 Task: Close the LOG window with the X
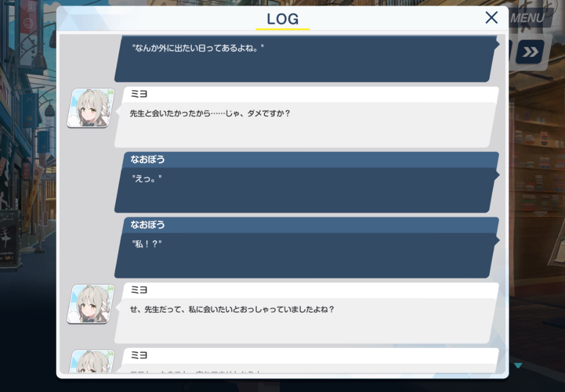491,18
